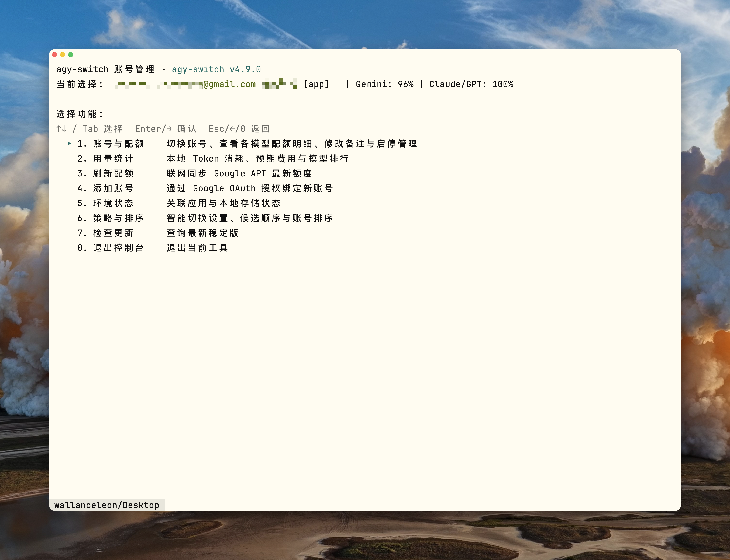Click description 联网同步 Google API 最新额度
730x560 pixels.
click(x=239, y=173)
